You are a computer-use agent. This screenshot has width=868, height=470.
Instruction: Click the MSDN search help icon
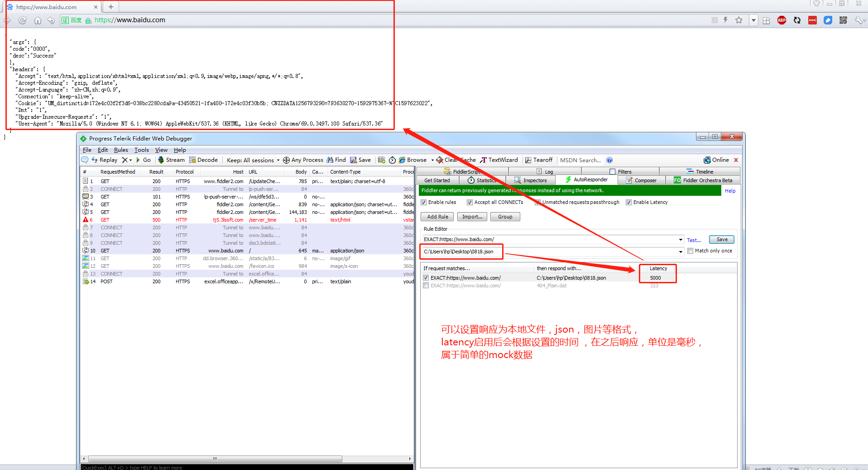(609, 160)
